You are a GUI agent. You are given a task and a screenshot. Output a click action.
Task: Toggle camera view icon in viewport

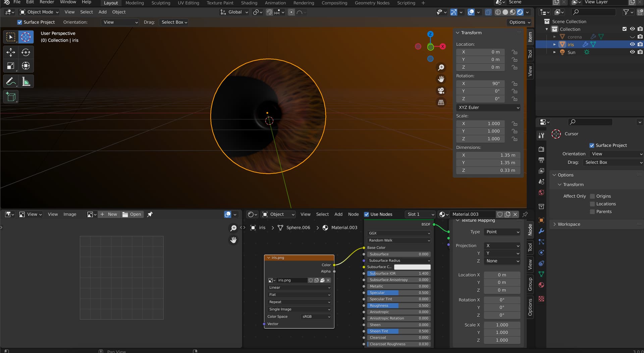[x=441, y=91]
